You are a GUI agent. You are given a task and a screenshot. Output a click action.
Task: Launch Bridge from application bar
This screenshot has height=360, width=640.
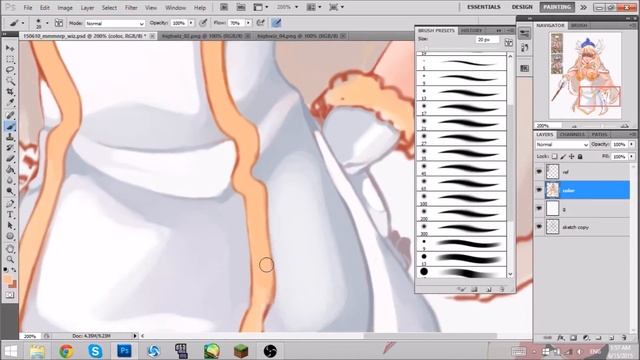(x=224, y=7)
